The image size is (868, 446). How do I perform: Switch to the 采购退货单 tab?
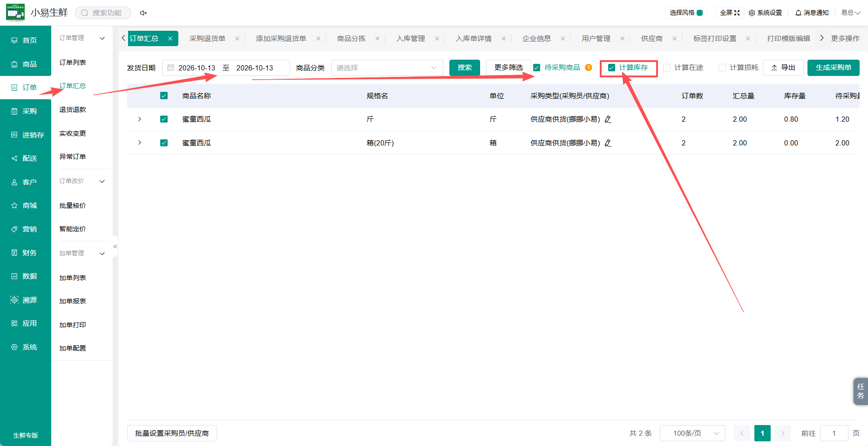click(x=207, y=39)
